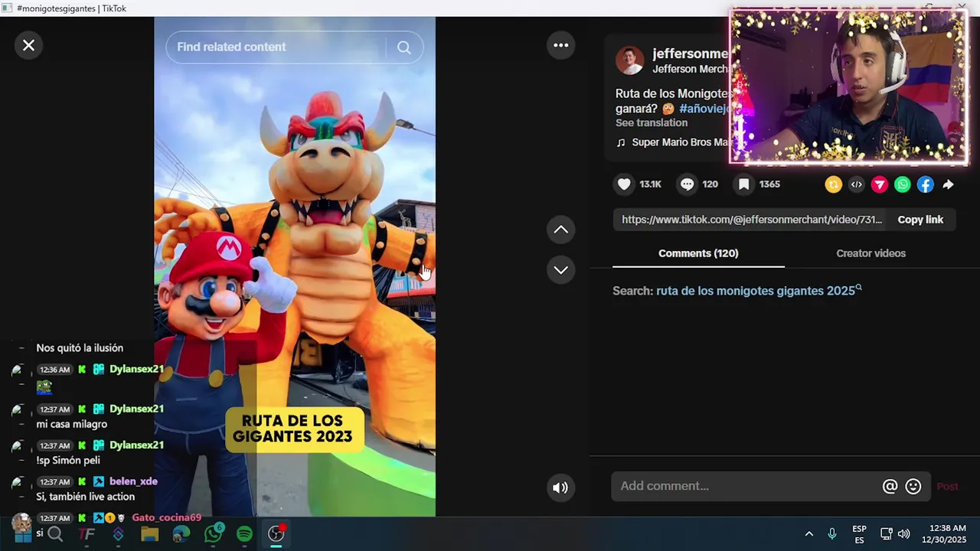Open the #añoviejo hashtag
The image size is (980, 551).
tap(704, 109)
